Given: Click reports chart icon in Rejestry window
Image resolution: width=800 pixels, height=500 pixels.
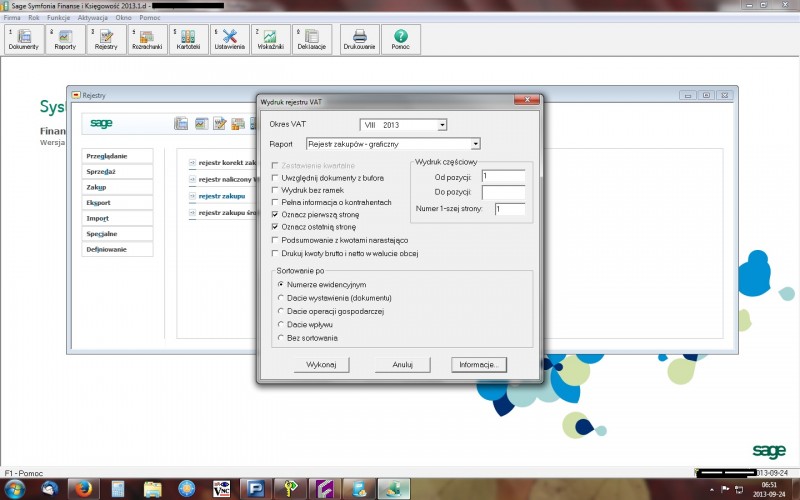Looking at the screenshot, I should tap(201, 123).
